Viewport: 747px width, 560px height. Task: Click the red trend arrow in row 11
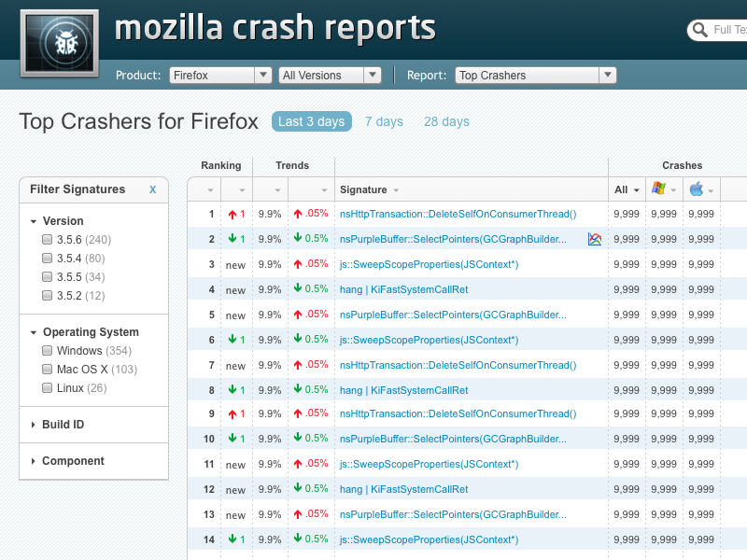coord(298,464)
